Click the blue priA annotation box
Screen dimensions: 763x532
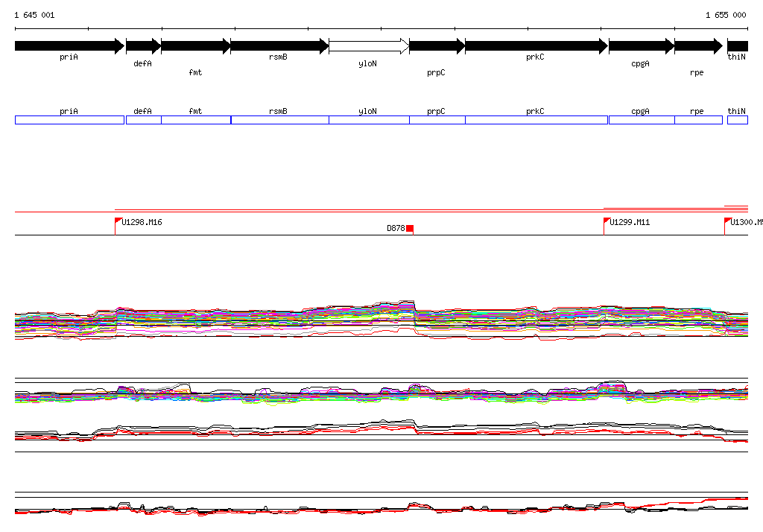69,120
